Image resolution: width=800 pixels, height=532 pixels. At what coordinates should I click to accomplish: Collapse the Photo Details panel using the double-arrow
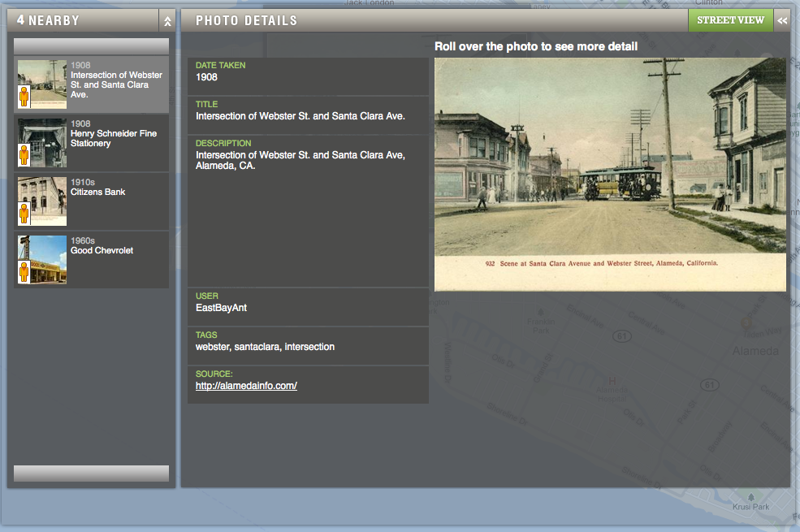pos(782,21)
